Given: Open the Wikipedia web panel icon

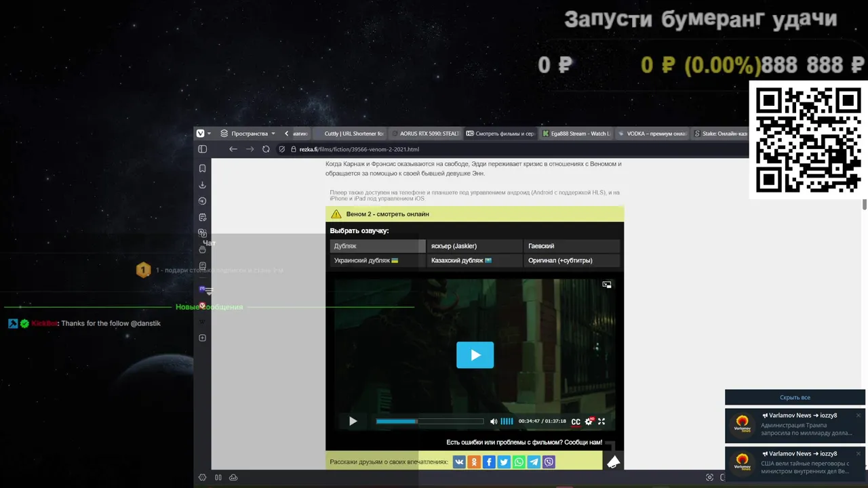Looking at the screenshot, I should [x=202, y=321].
